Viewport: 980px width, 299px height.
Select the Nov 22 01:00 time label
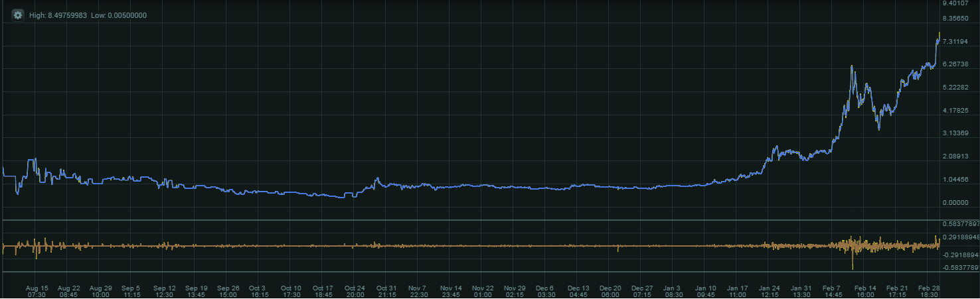pyautogui.click(x=483, y=292)
